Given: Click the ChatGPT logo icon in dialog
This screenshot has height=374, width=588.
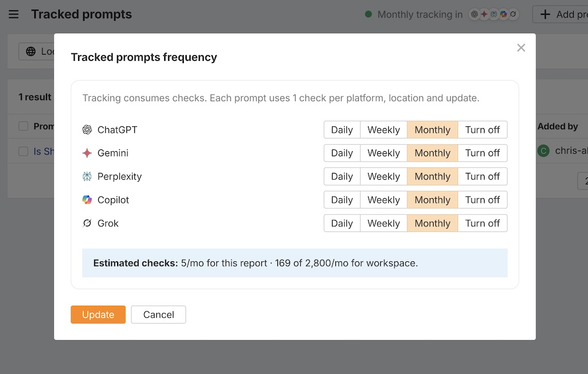Looking at the screenshot, I should coord(87,130).
